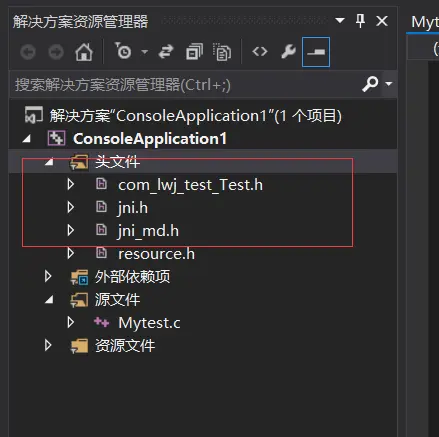The height and width of the screenshot is (437, 439).
Task: Click the magnifier search icon
Action: click(370, 84)
